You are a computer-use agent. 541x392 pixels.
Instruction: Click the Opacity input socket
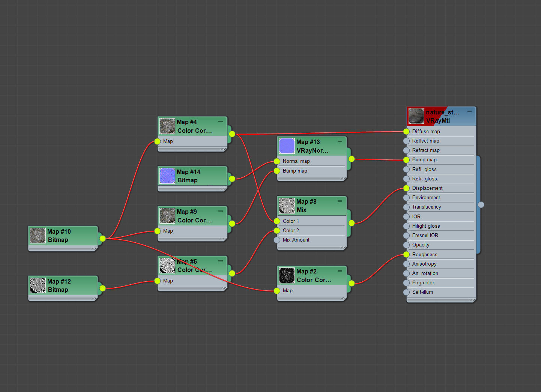pos(406,245)
